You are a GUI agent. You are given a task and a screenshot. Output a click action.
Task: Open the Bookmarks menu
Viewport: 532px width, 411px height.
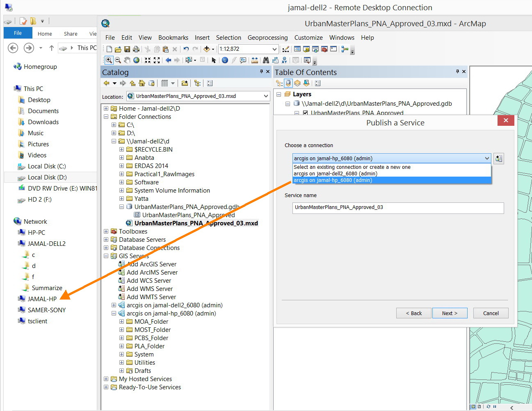[173, 38]
